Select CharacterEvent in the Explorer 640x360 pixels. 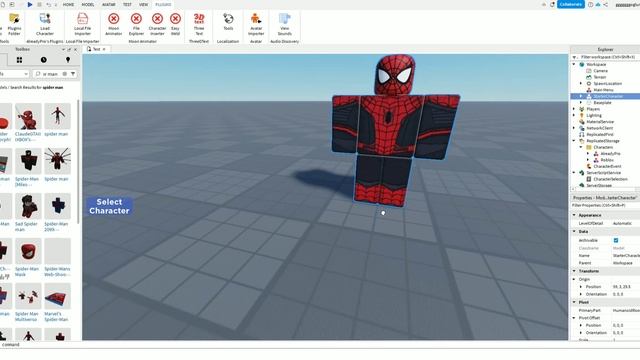[x=607, y=167]
